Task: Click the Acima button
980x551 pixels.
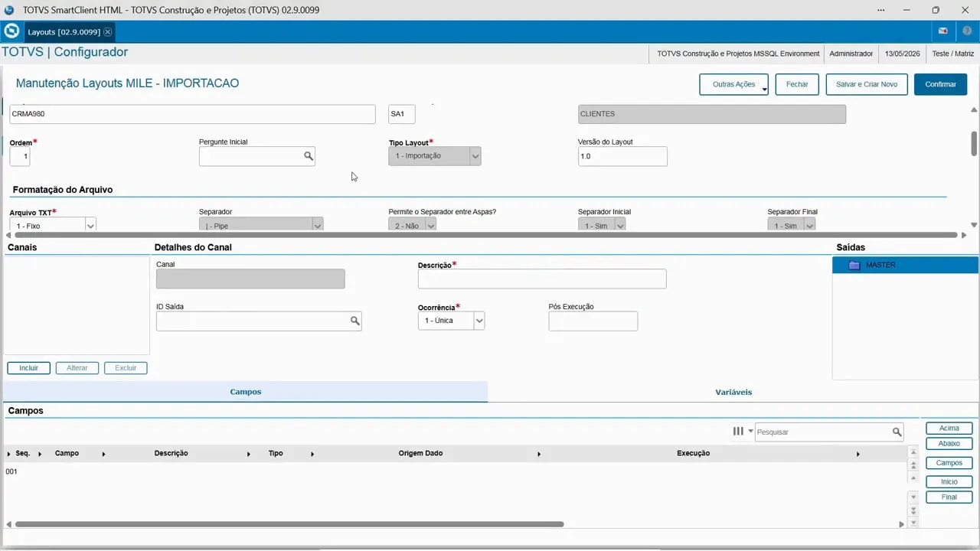Action: coord(949,429)
